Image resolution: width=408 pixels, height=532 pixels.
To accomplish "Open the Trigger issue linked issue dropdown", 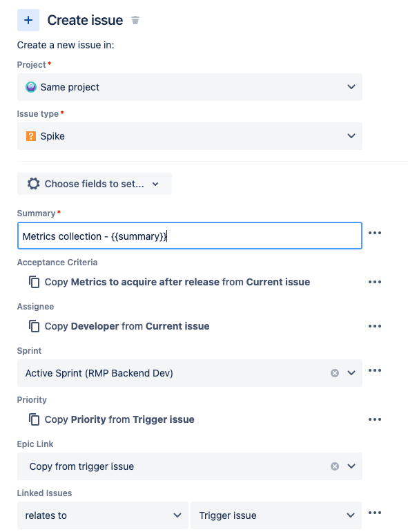I will pyautogui.click(x=276, y=515).
